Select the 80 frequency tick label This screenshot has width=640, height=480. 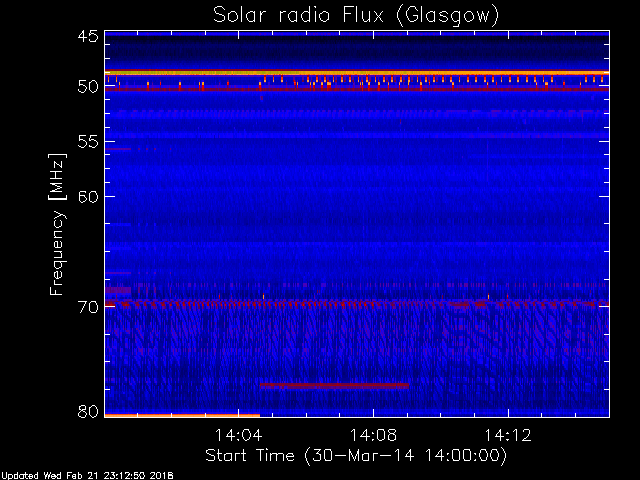[88, 411]
